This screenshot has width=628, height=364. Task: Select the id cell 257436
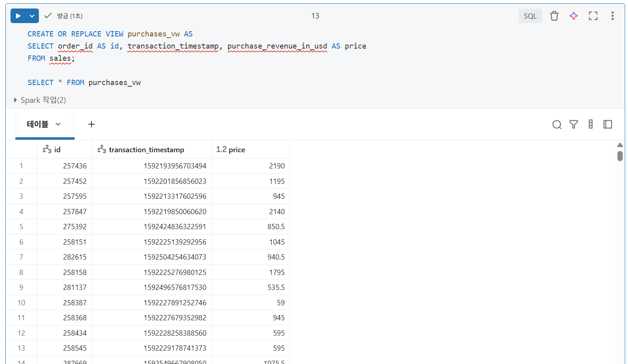(64, 166)
